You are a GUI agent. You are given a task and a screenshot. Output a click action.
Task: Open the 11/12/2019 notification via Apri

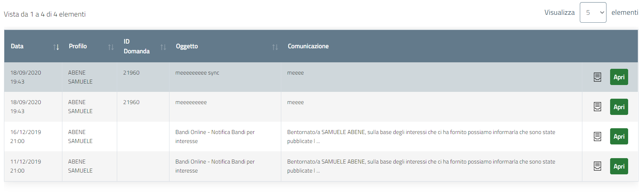[x=619, y=166]
